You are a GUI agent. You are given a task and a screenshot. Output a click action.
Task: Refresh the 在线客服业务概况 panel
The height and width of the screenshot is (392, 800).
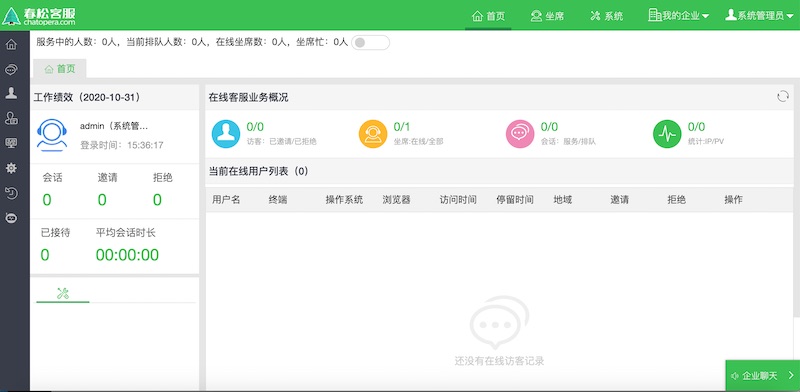pyautogui.click(x=783, y=96)
